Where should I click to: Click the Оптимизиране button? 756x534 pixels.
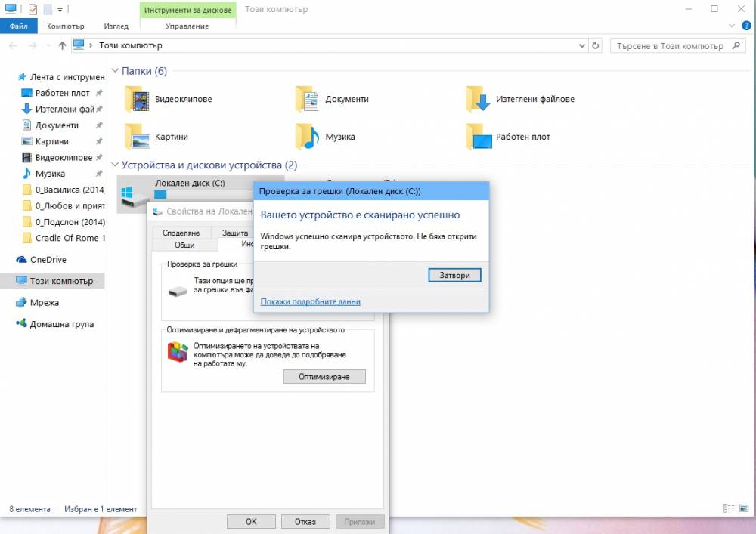[x=324, y=377]
